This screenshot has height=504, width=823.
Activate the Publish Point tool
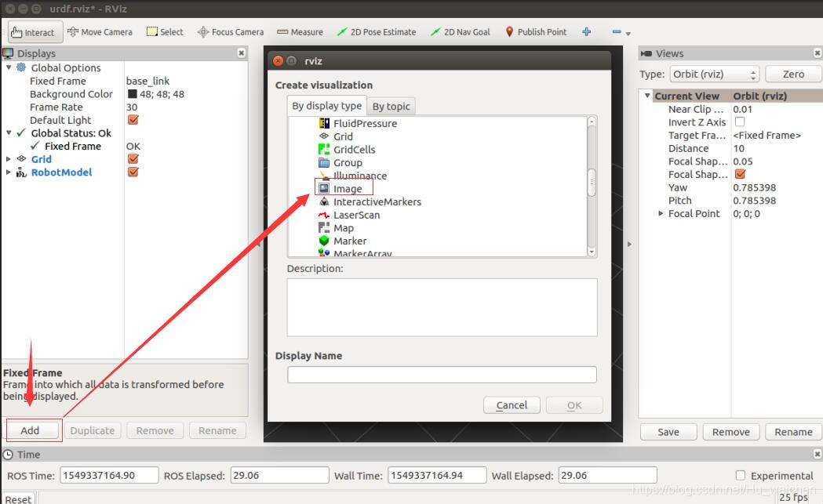[536, 32]
